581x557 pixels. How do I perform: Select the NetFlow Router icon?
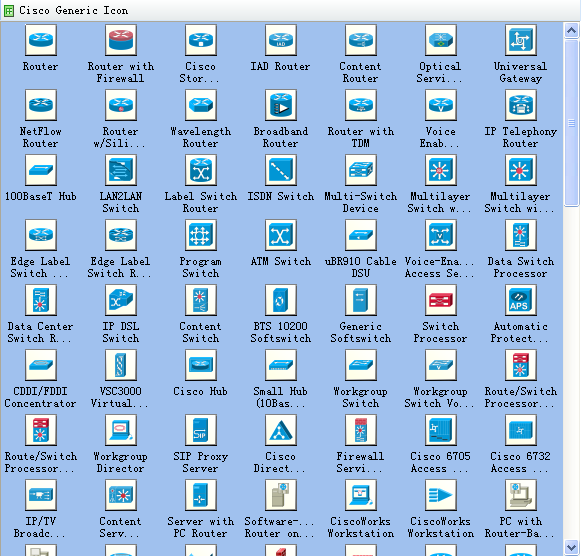click(x=41, y=105)
